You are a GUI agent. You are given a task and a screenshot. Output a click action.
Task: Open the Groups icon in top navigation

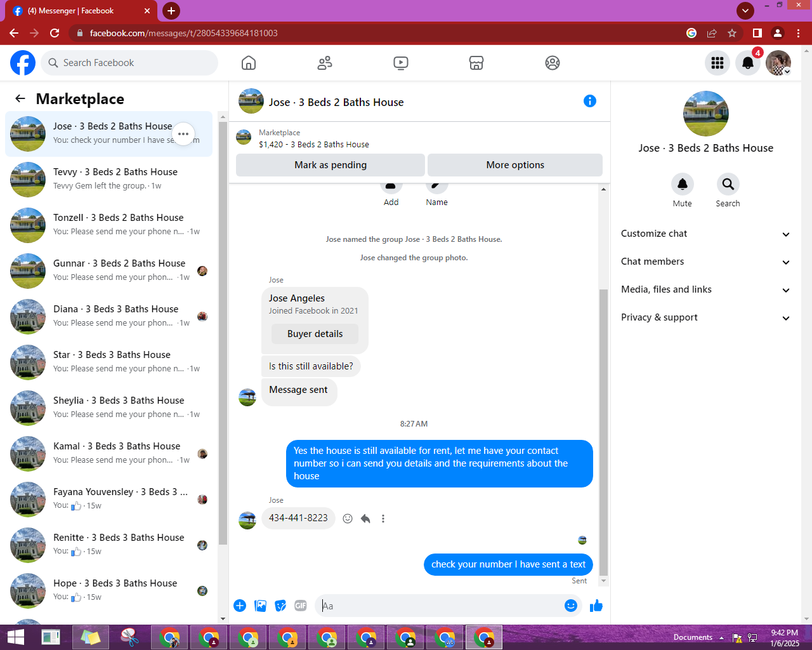click(x=553, y=63)
